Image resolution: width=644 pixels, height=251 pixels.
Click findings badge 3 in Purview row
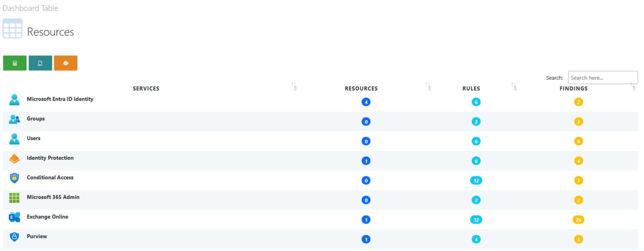(578, 239)
